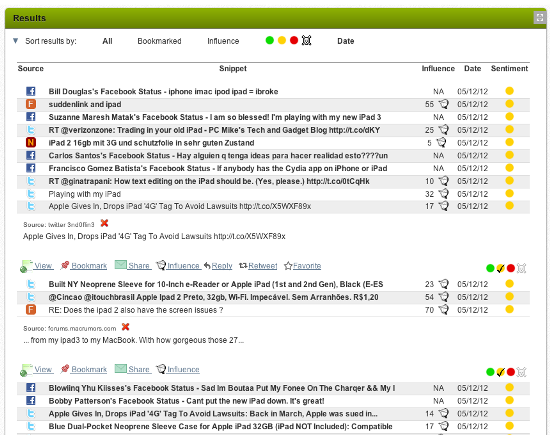The width and height of the screenshot is (550, 438).
Task: Mark macrumors post as spam
Action: 522,372
